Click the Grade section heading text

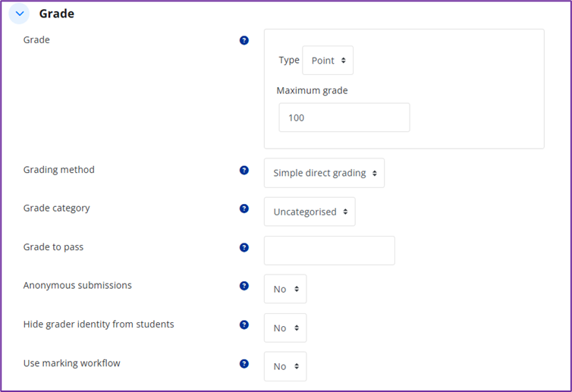(x=57, y=14)
